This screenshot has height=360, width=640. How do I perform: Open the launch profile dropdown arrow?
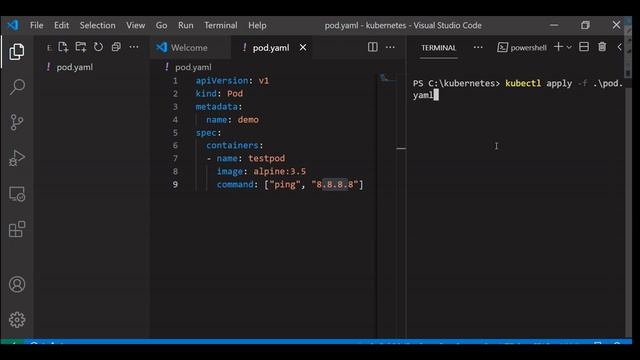569,47
